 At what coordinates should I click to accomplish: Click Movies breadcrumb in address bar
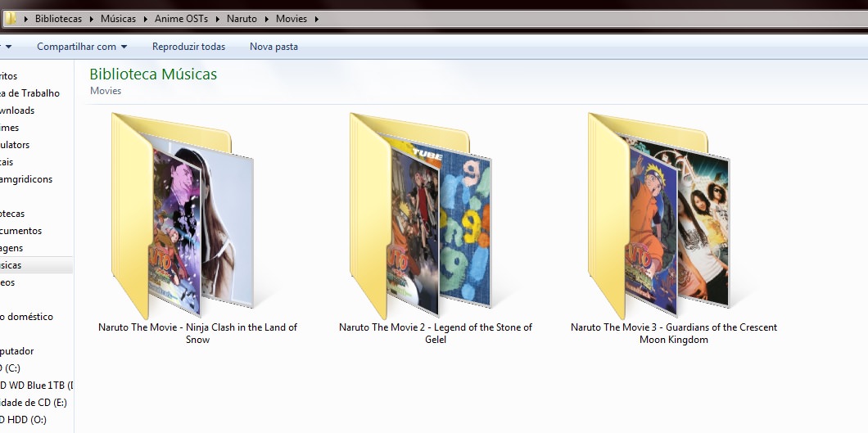[292, 19]
